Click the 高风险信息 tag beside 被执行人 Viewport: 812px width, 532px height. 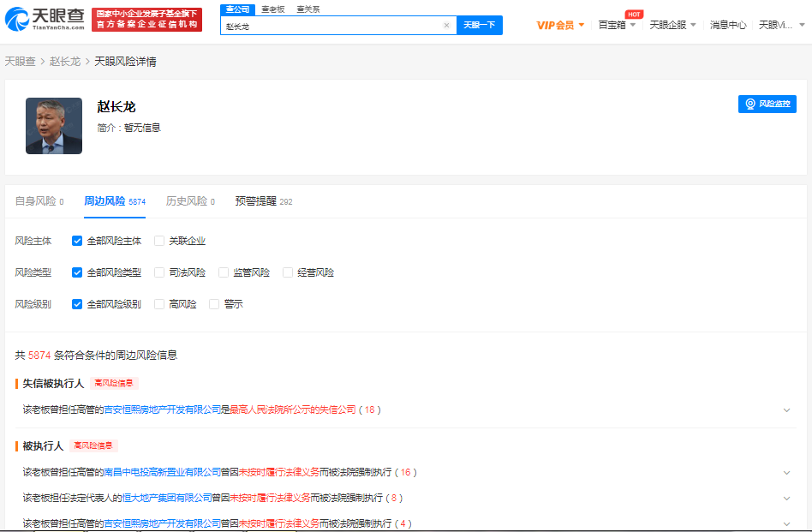coord(93,445)
